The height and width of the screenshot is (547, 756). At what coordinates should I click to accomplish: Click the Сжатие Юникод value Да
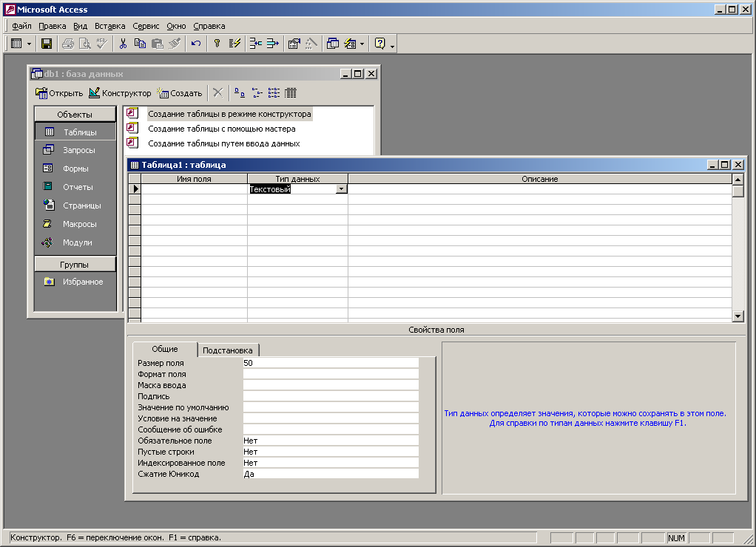(331, 474)
